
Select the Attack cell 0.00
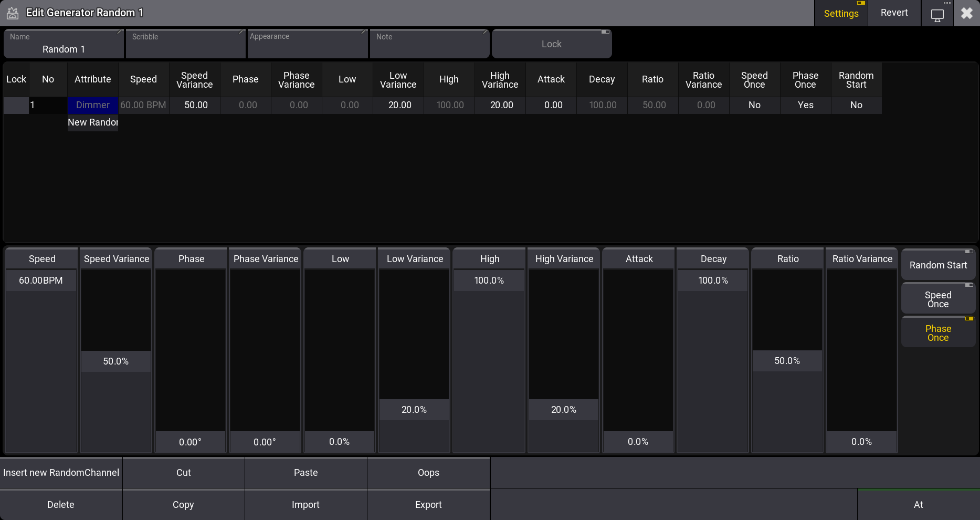551,105
